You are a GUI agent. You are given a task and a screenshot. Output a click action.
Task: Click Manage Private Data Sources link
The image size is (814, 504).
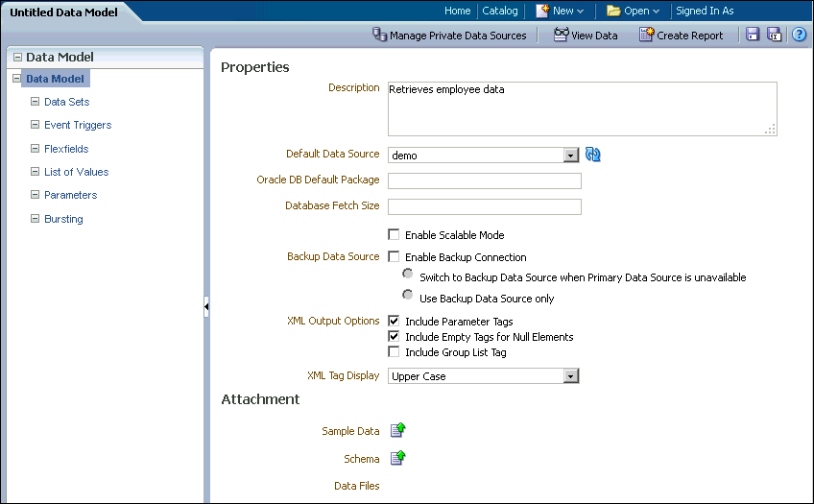coord(458,36)
